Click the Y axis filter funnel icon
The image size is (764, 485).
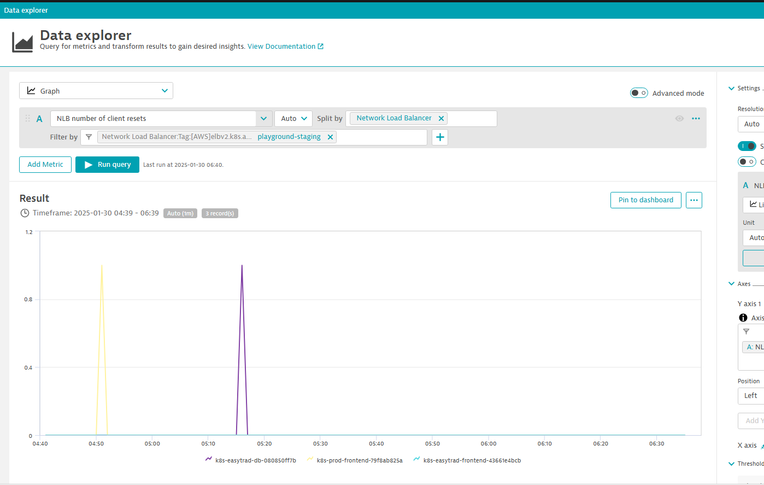pos(746,331)
